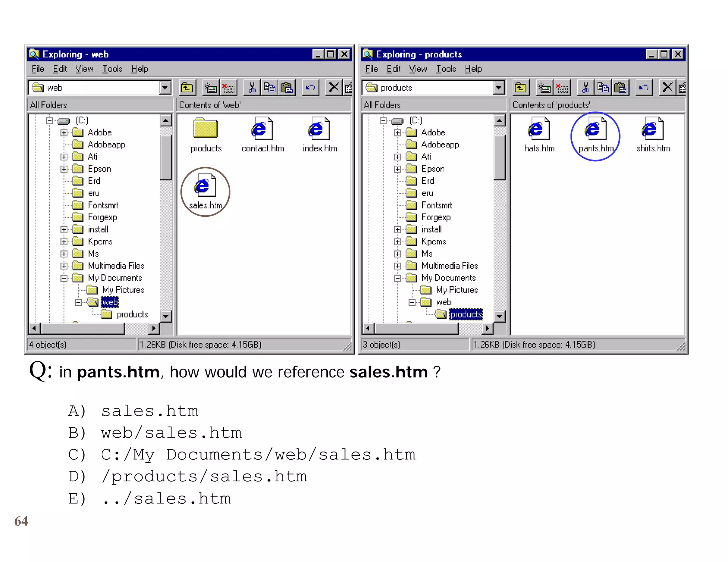Click the Paste icon in products window
The height and width of the screenshot is (562, 728).
tap(620, 87)
